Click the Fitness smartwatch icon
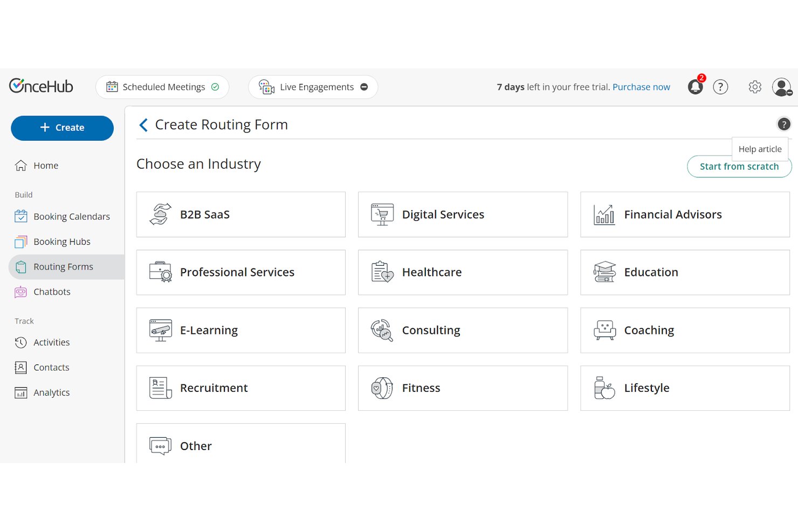The image size is (798, 532). (382, 388)
